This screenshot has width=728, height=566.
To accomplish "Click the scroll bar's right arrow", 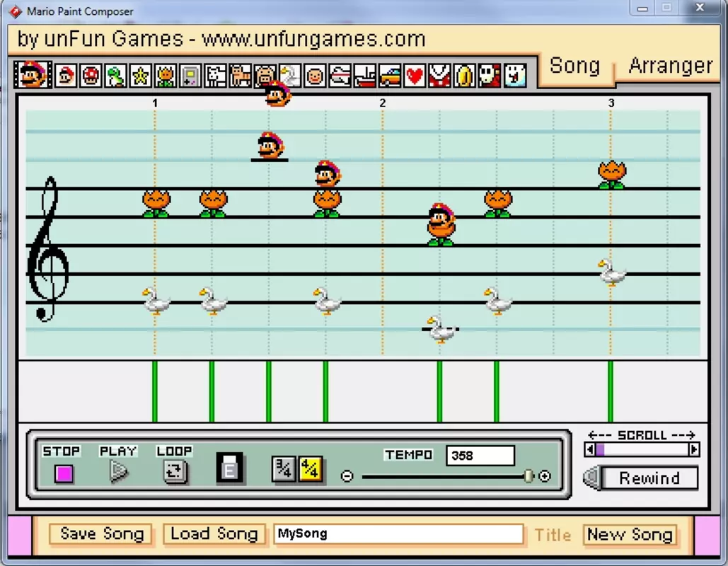I will click(694, 449).
